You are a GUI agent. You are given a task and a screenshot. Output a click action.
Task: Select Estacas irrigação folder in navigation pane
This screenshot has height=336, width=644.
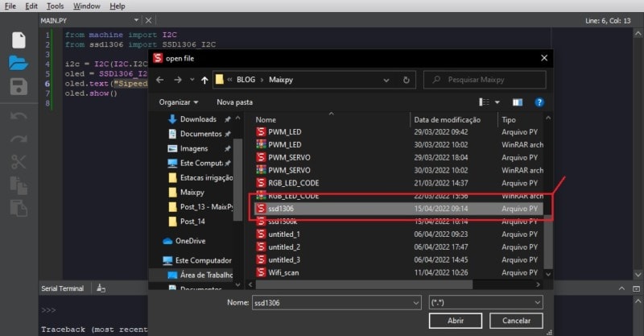coord(200,177)
